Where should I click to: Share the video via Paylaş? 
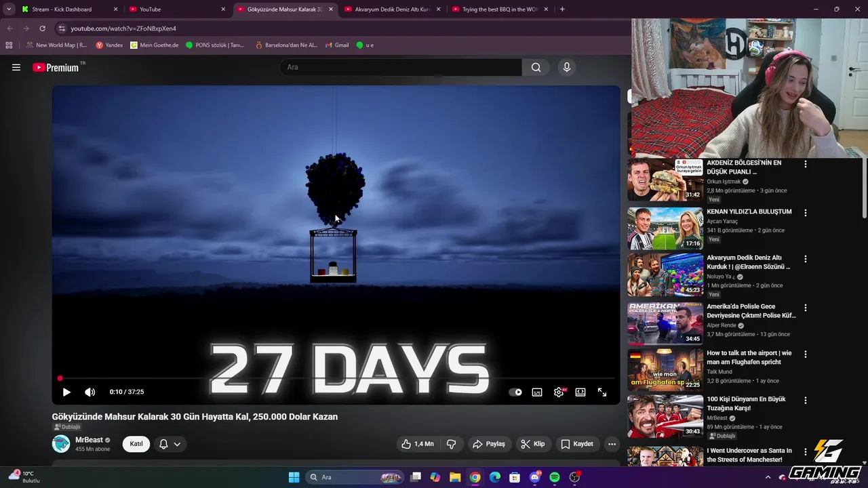489,444
